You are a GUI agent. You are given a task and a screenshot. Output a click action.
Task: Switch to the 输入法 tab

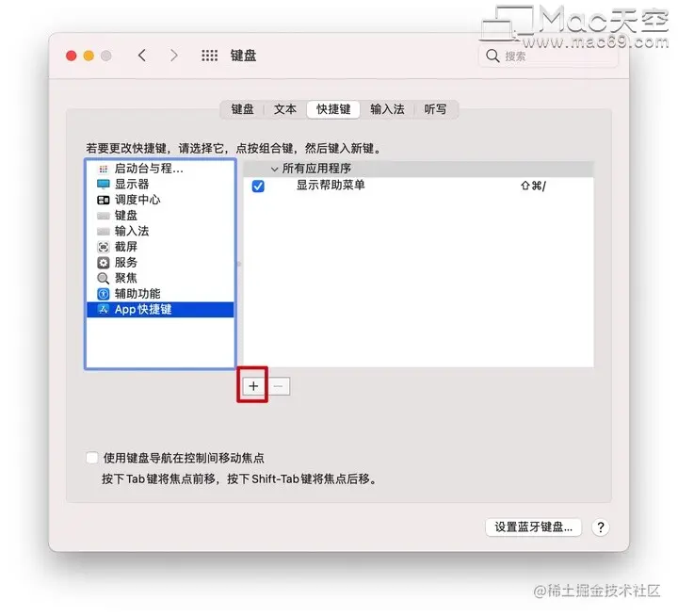point(387,109)
